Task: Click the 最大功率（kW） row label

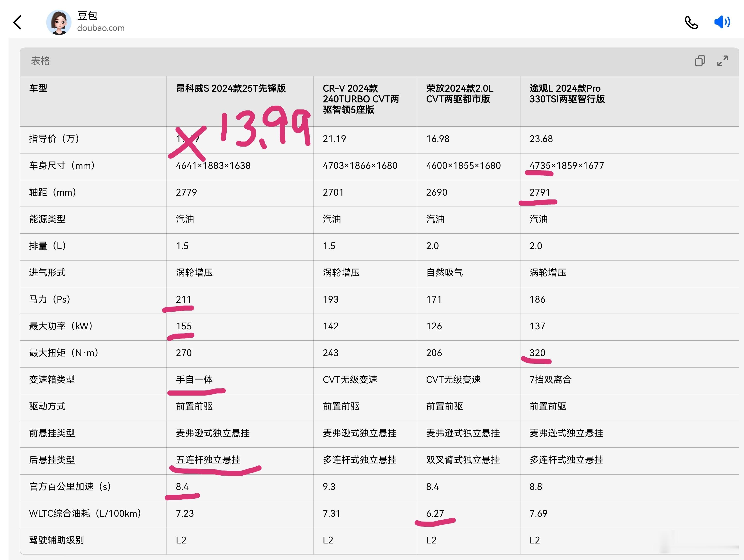Action: coord(61,326)
